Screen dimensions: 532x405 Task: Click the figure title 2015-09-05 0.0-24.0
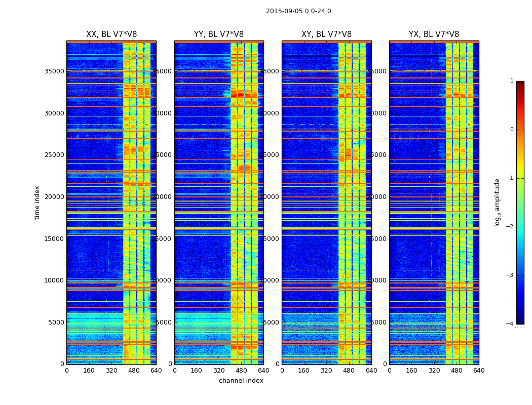(298, 11)
